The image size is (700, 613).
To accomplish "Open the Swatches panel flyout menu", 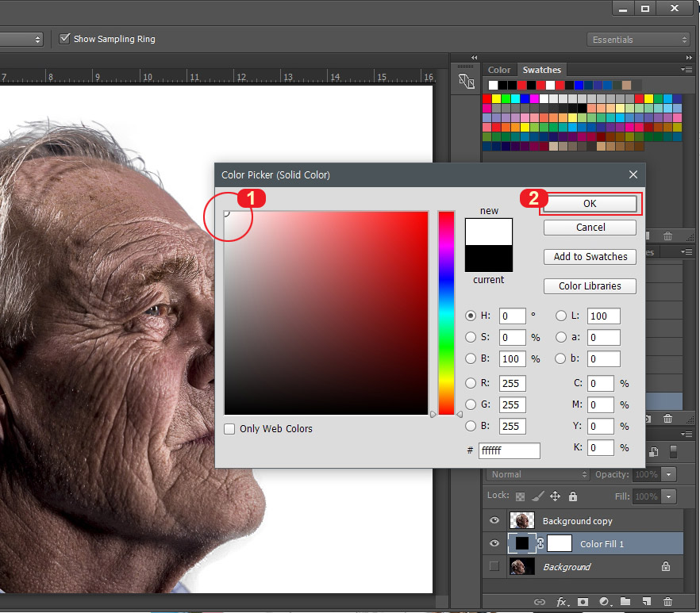I will click(687, 70).
